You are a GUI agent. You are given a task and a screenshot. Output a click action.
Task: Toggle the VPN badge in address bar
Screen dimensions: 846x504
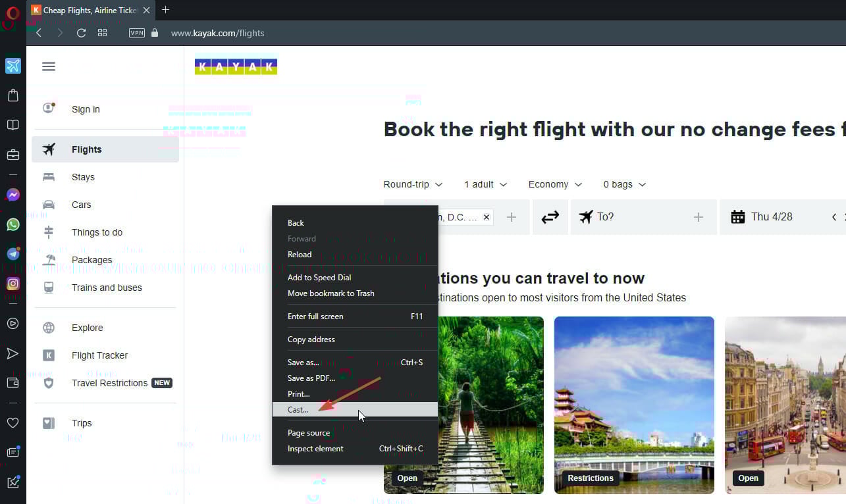[x=137, y=33]
